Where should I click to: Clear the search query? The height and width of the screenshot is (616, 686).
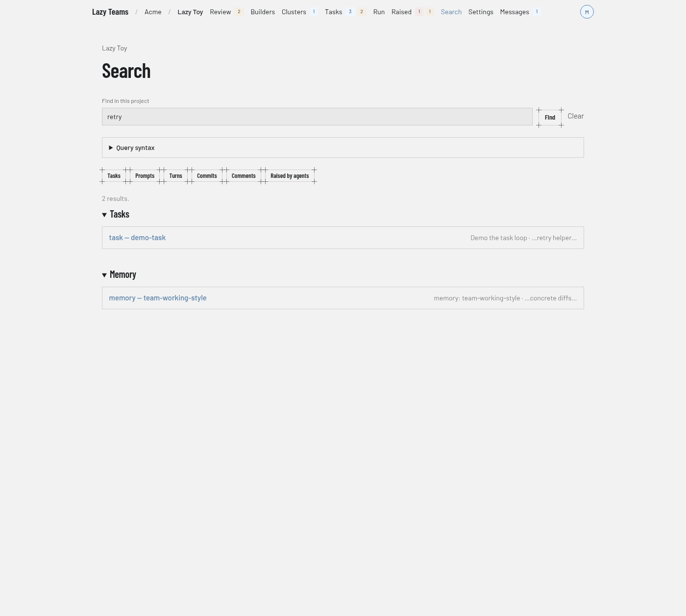(576, 116)
